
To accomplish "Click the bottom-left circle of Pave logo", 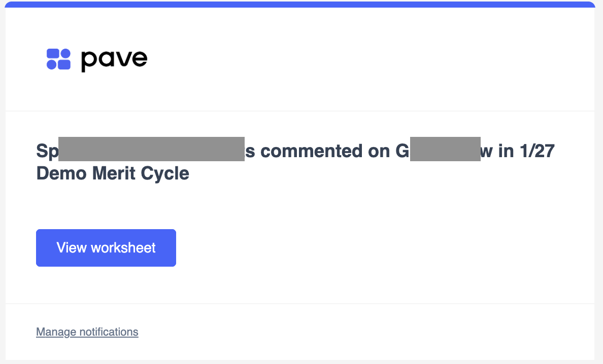I will coord(52,64).
